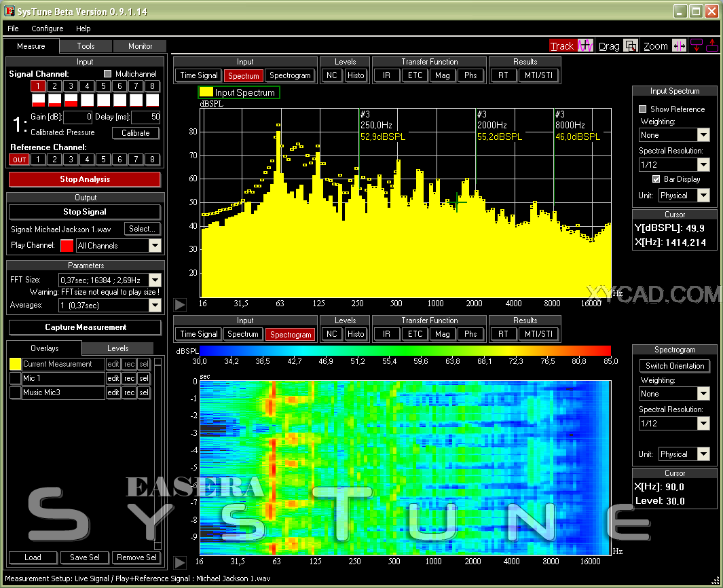Select signal channel 2
723x588 pixels.
(x=54, y=86)
